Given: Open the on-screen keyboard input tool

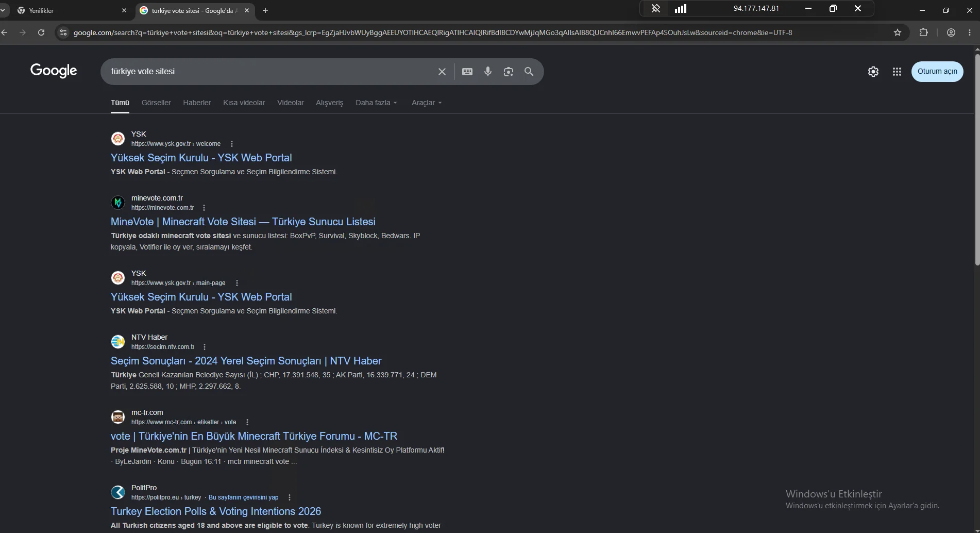Looking at the screenshot, I should (467, 72).
